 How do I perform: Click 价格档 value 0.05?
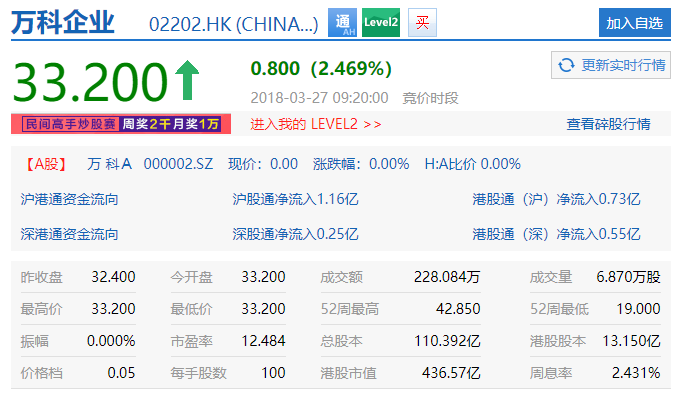coord(121,373)
